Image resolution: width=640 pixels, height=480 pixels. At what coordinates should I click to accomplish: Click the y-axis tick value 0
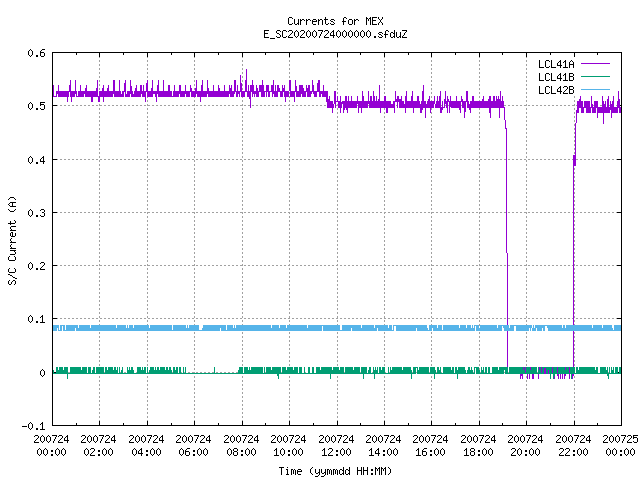(x=42, y=373)
